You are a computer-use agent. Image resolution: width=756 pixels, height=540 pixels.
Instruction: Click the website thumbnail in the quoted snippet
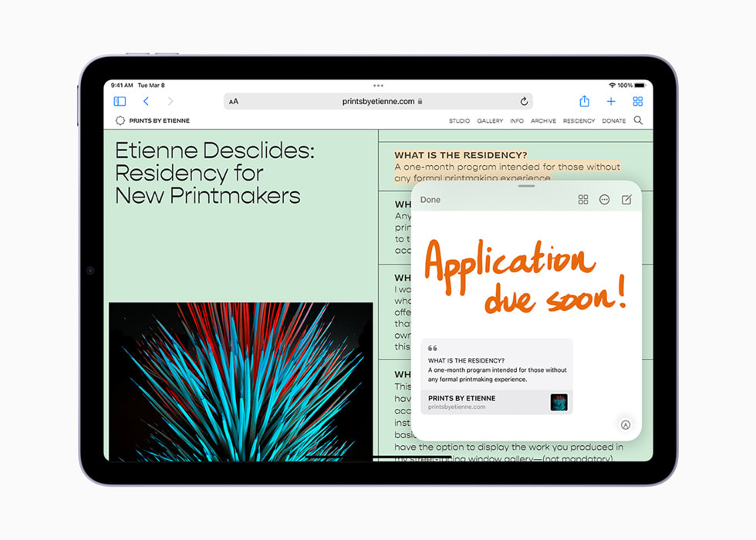point(559,402)
